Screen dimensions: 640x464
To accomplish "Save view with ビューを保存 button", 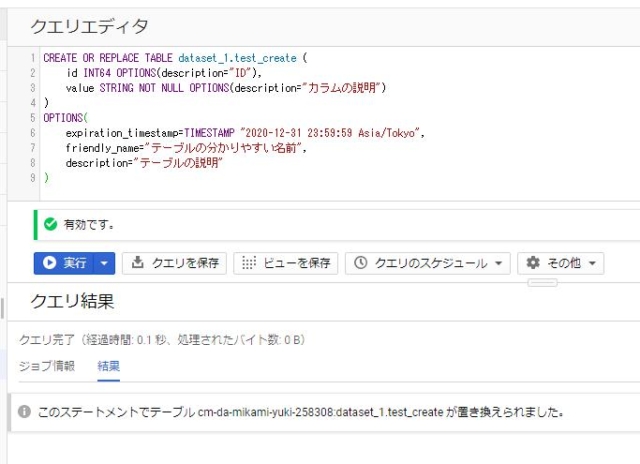I will (286, 263).
